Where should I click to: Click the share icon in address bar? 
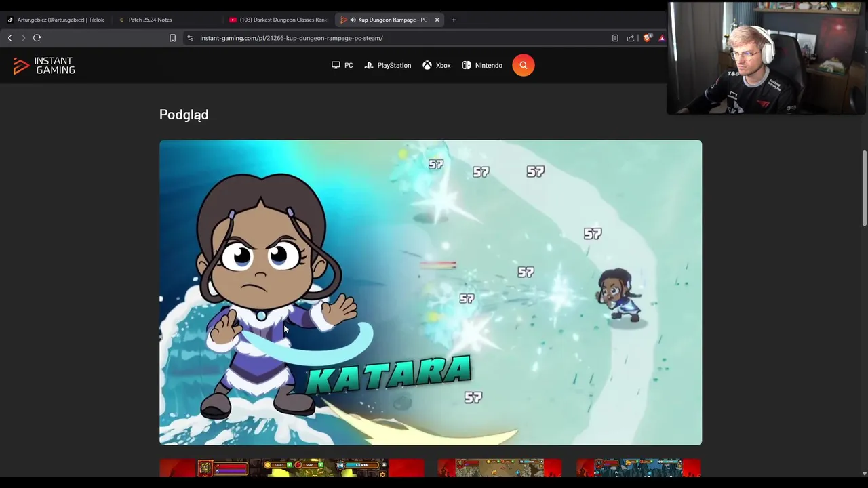coord(631,38)
